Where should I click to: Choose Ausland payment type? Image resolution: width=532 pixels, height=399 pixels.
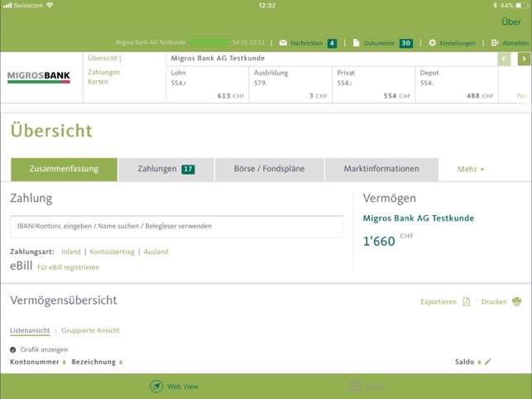(156, 252)
